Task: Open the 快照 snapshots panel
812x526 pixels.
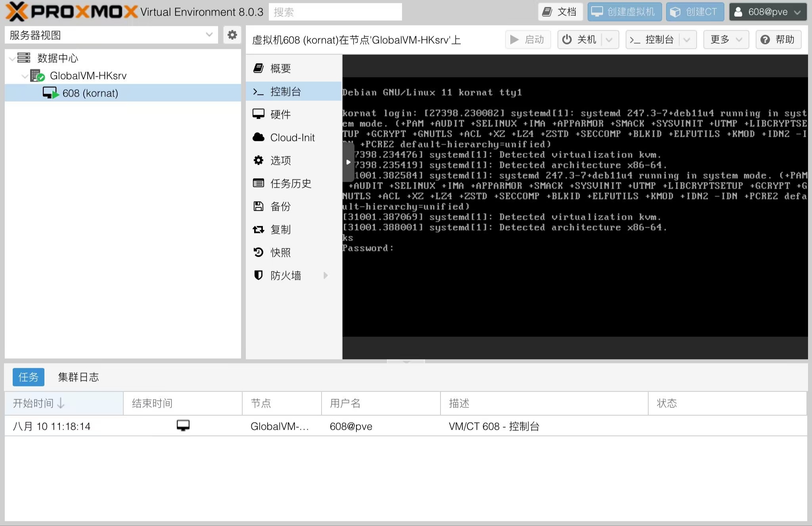Action: click(280, 252)
